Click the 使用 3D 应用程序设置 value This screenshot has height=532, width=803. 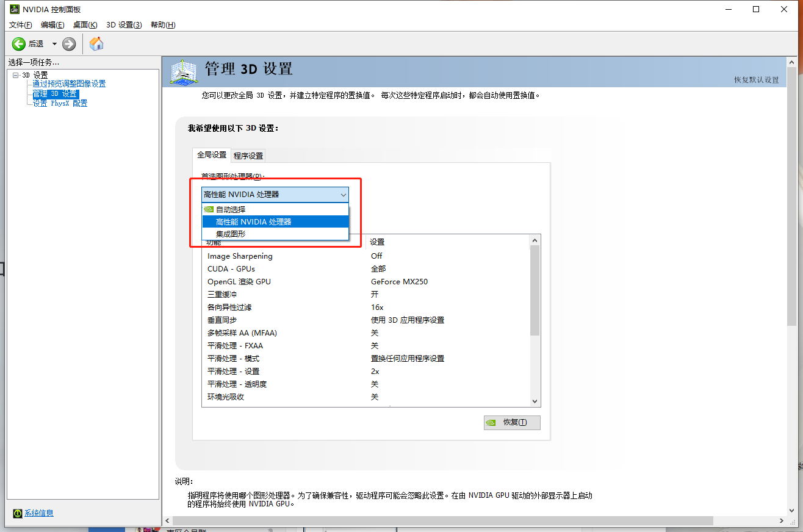[408, 320]
